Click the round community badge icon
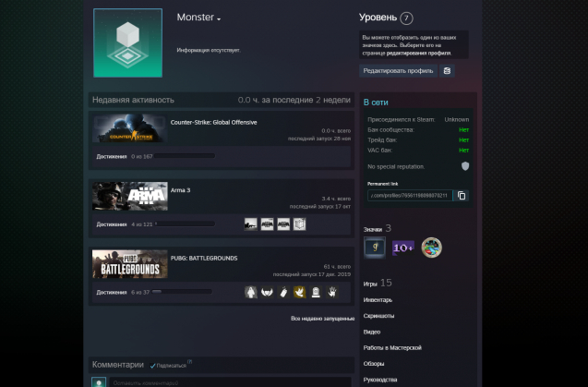Image resolution: width=588 pixels, height=387 pixels. pos(432,248)
